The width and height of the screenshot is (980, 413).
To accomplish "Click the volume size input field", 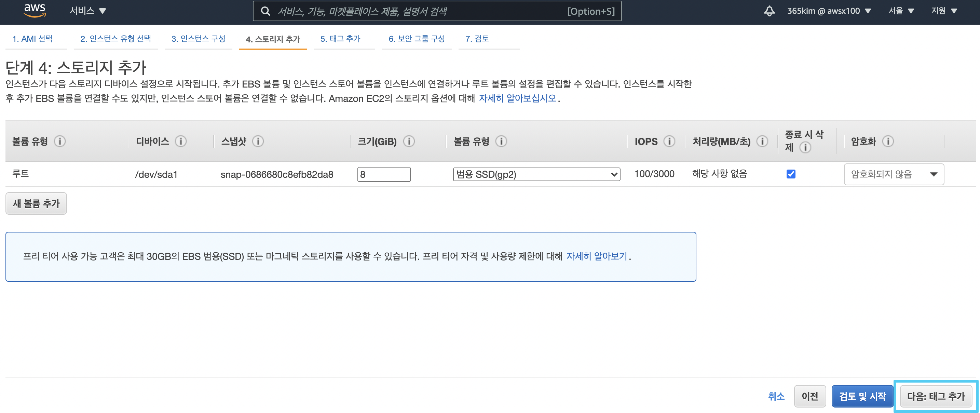I will pyautogui.click(x=383, y=174).
